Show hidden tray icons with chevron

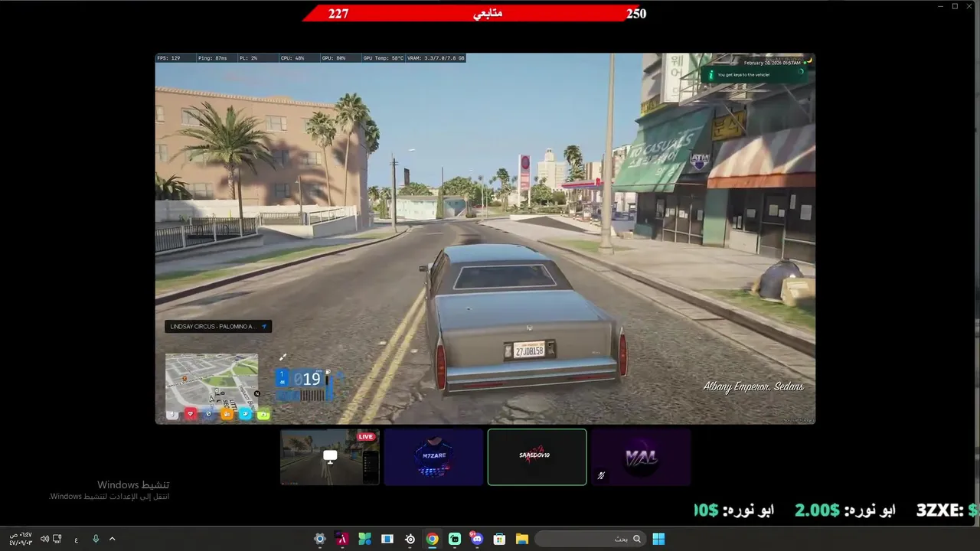(112, 539)
